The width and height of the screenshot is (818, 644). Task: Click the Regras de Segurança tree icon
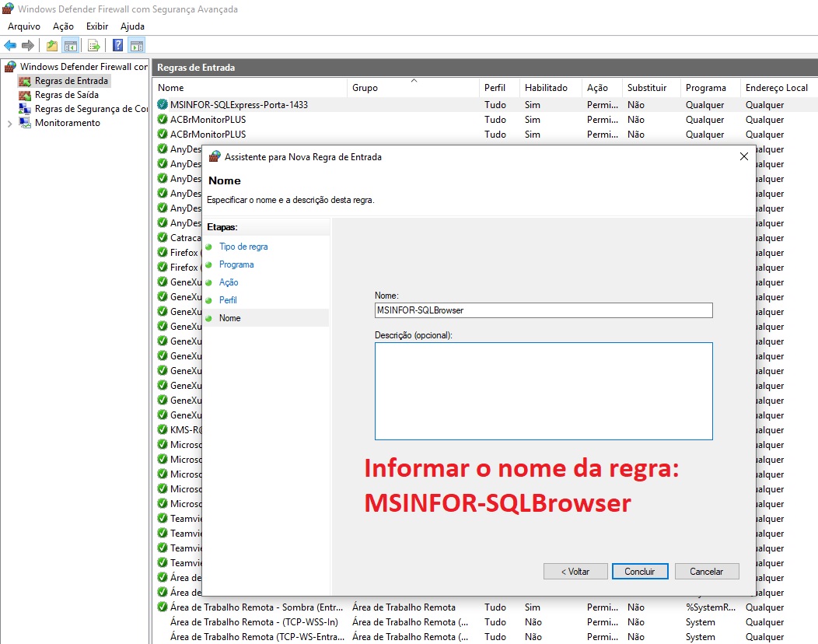click(25, 109)
